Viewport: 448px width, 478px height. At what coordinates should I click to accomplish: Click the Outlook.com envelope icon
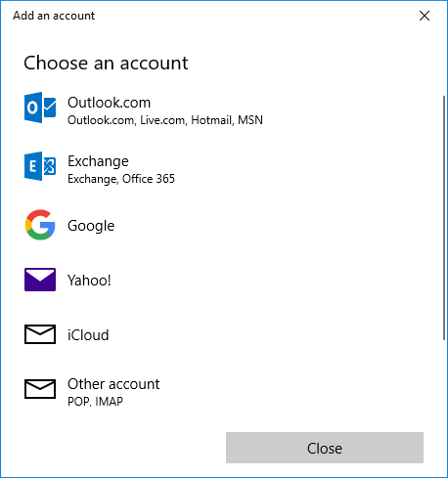pyautogui.click(x=40, y=108)
